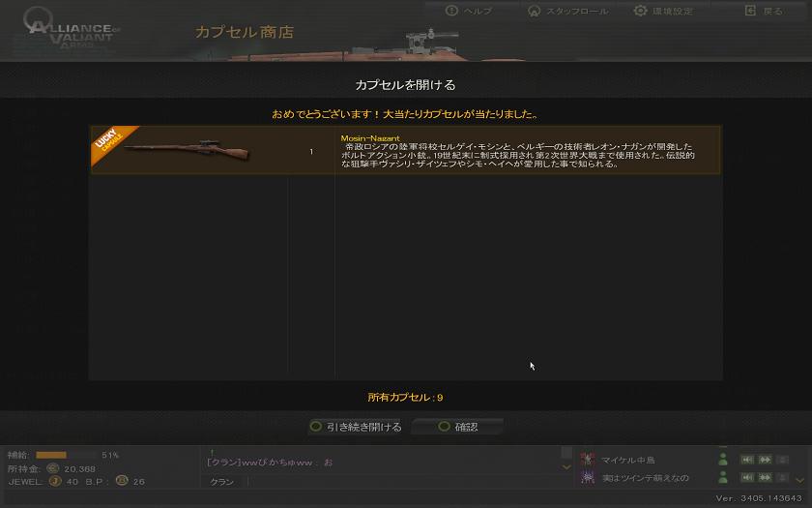The height and width of the screenshot is (508, 812).
Task: Click the 確認 confirm button
Action: tap(457, 427)
